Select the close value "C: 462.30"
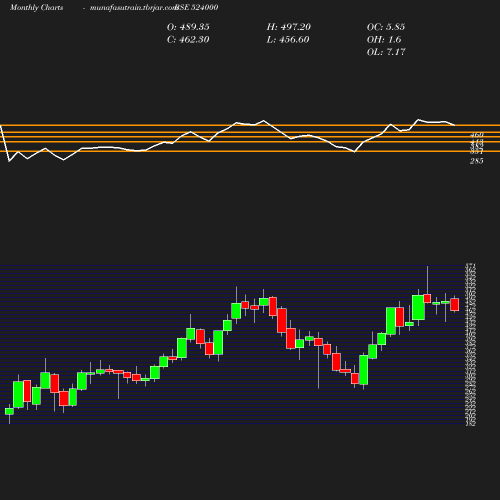The width and height of the screenshot is (500, 500). [188, 40]
